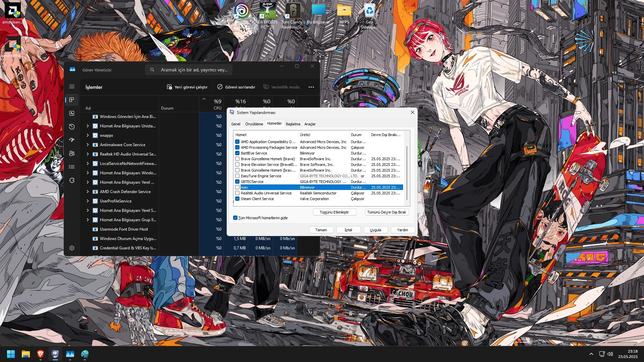The height and width of the screenshot is (362, 644).
Task: Select the İşlemler (Processes) sidebar icon
Action: click(x=72, y=100)
